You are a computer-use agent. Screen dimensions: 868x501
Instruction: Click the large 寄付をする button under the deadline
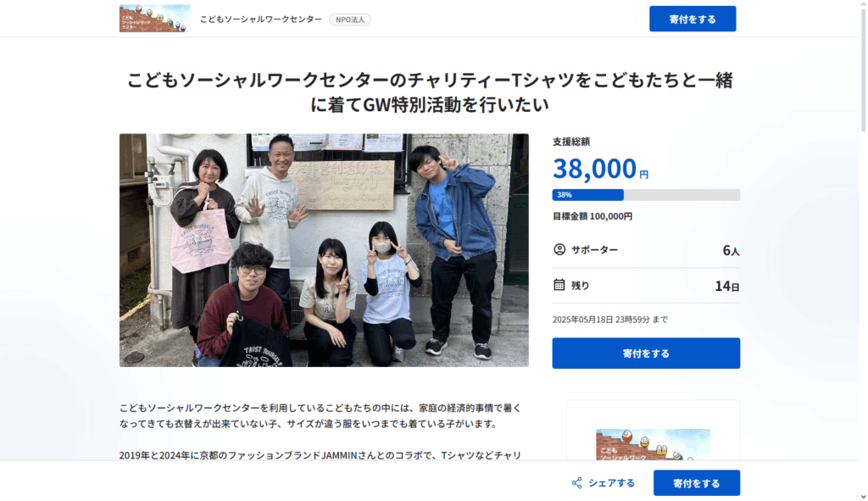pos(646,353)
